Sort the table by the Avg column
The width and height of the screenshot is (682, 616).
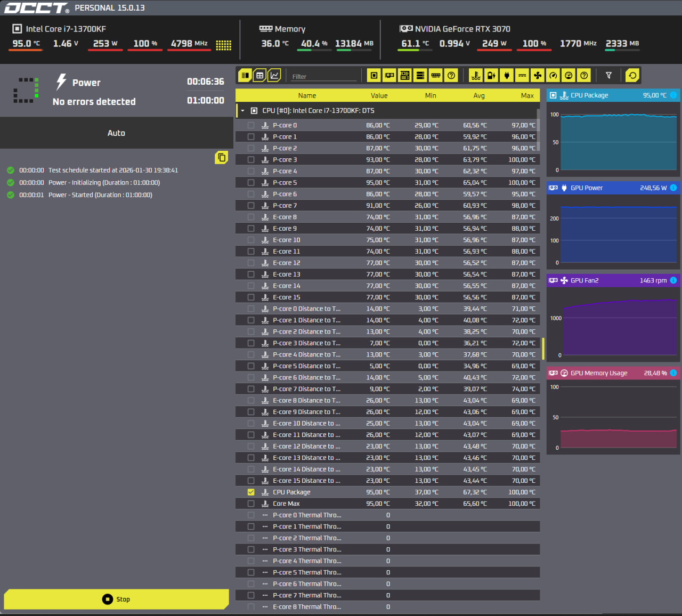tap(478, 96)
